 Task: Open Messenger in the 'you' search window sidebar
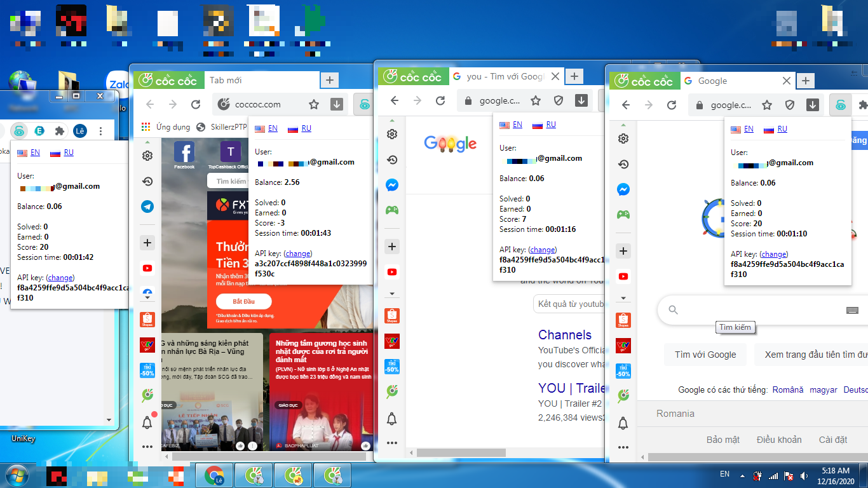392,185
